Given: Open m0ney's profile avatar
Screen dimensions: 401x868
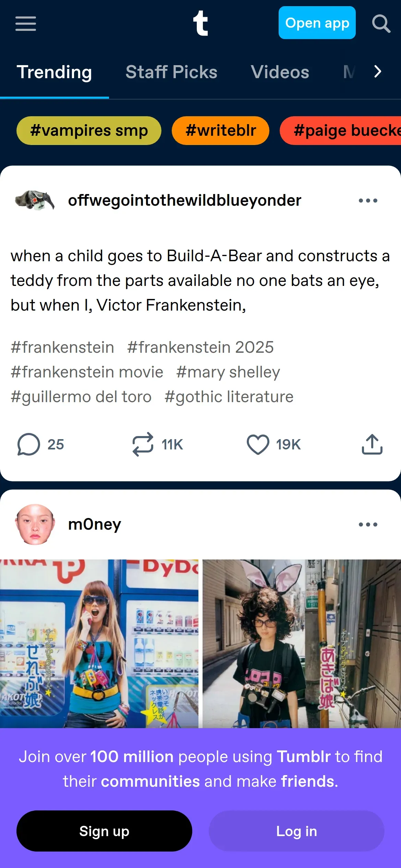Looking at the screenshot, I should coord(35,524).
